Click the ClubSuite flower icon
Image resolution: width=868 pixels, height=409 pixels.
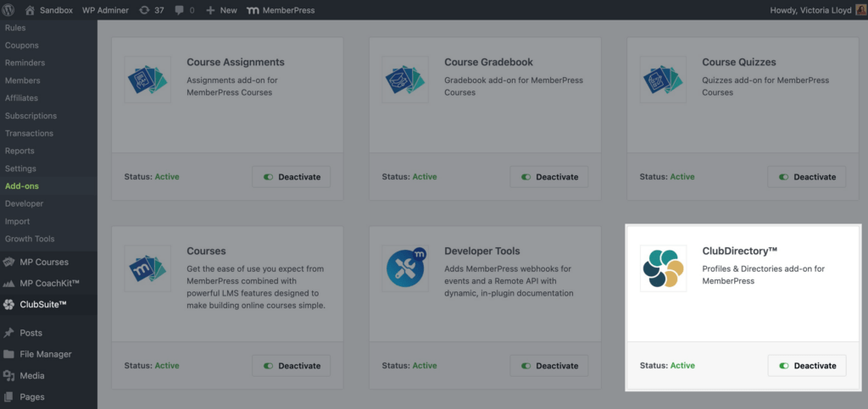coord(8,305)
